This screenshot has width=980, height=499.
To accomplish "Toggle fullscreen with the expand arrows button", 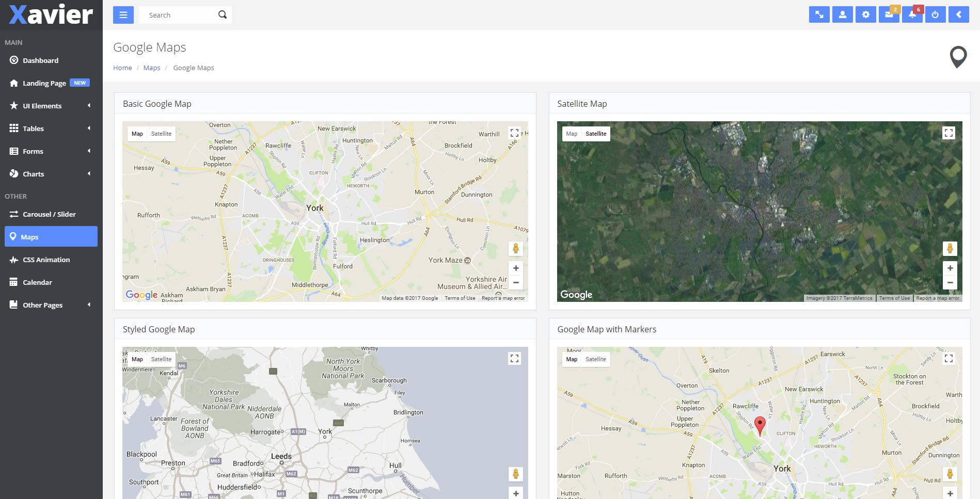I will [x=819, y=14].
